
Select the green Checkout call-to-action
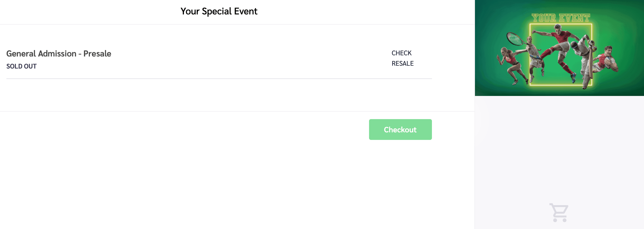click(400, 130)
